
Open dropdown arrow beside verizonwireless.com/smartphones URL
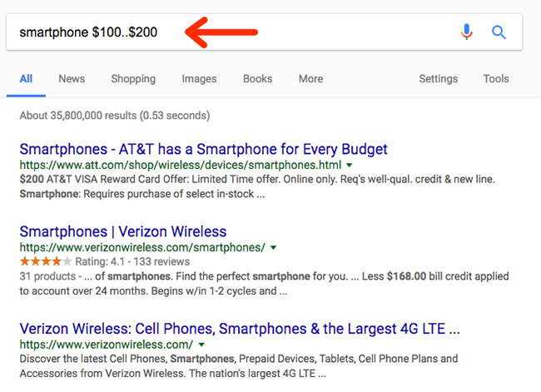273,248
